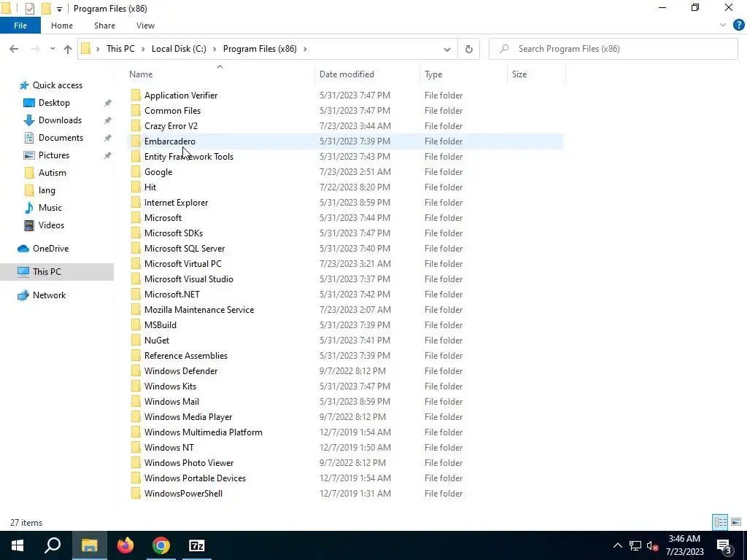Open Google Chrome from the taskbar

pyautogui.click(x=161, y=545)
